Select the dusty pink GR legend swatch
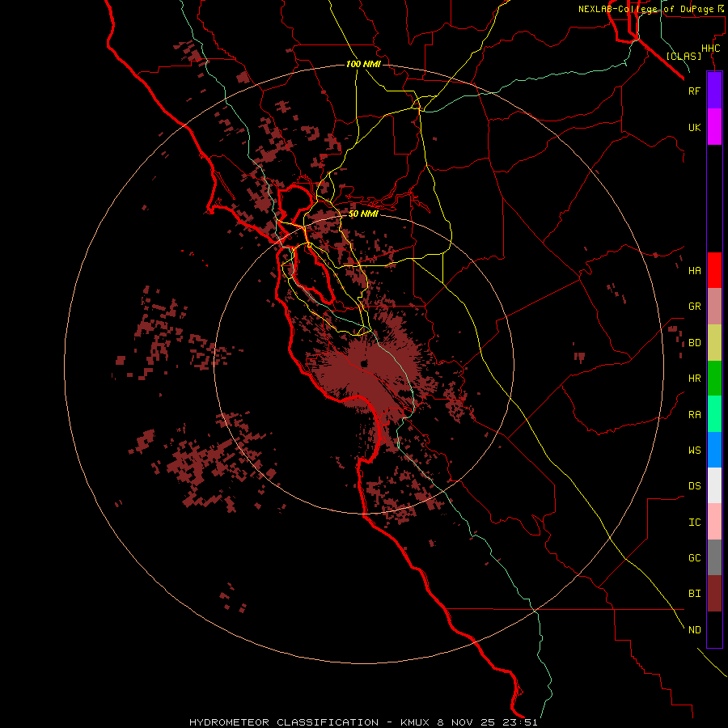 [714, 307]
